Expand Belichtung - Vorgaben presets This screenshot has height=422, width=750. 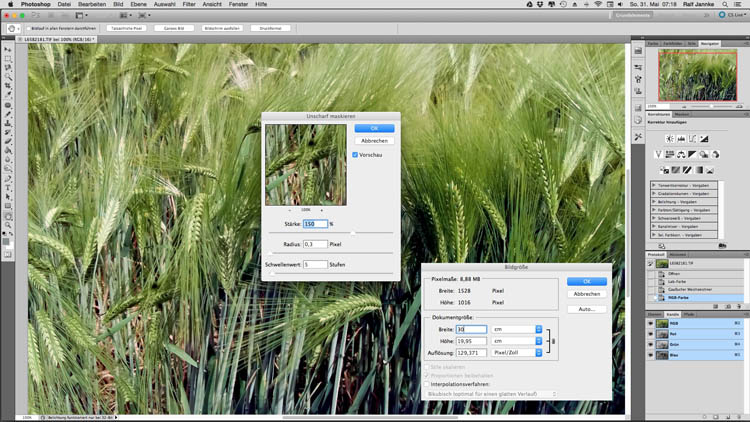tap(654, 202)
